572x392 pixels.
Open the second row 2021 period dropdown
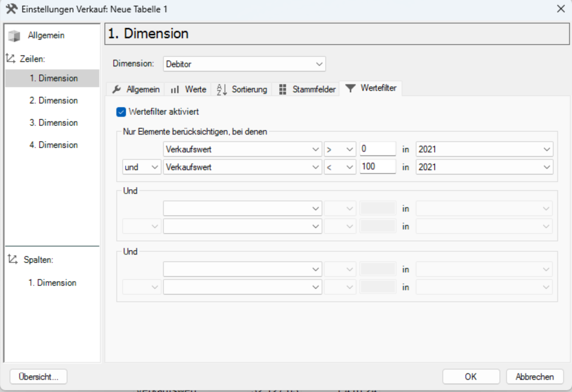coord(484,167)
